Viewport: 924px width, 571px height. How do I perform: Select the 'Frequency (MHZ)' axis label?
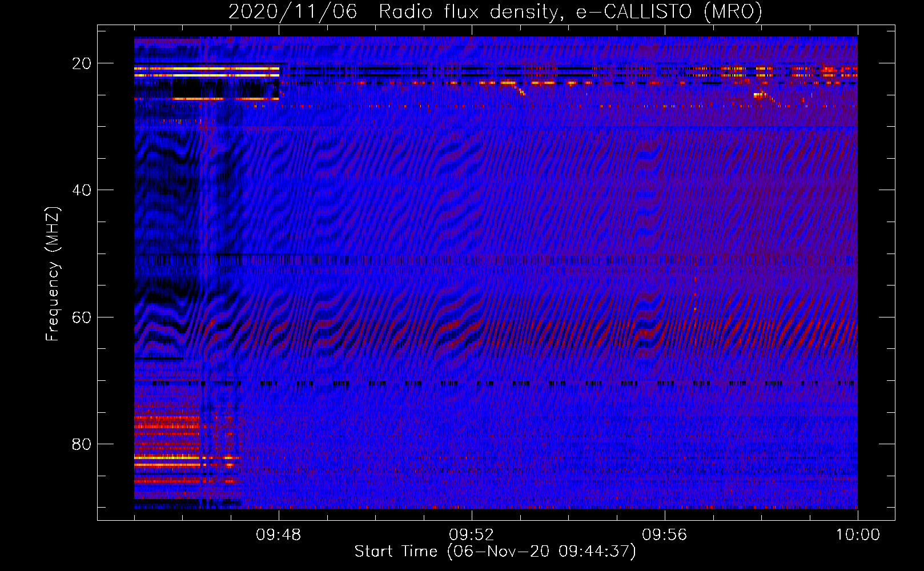point(53,274)
